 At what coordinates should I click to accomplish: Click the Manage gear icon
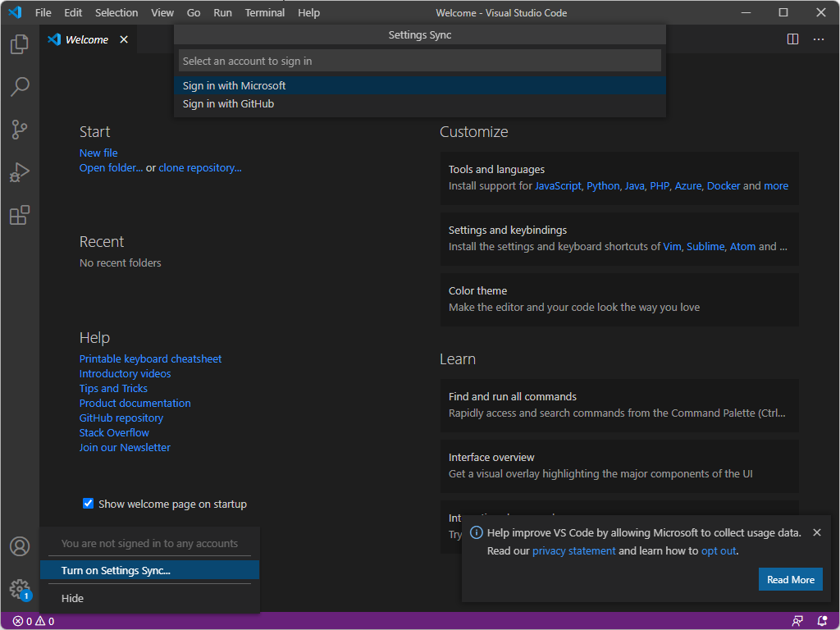point(20,589)
